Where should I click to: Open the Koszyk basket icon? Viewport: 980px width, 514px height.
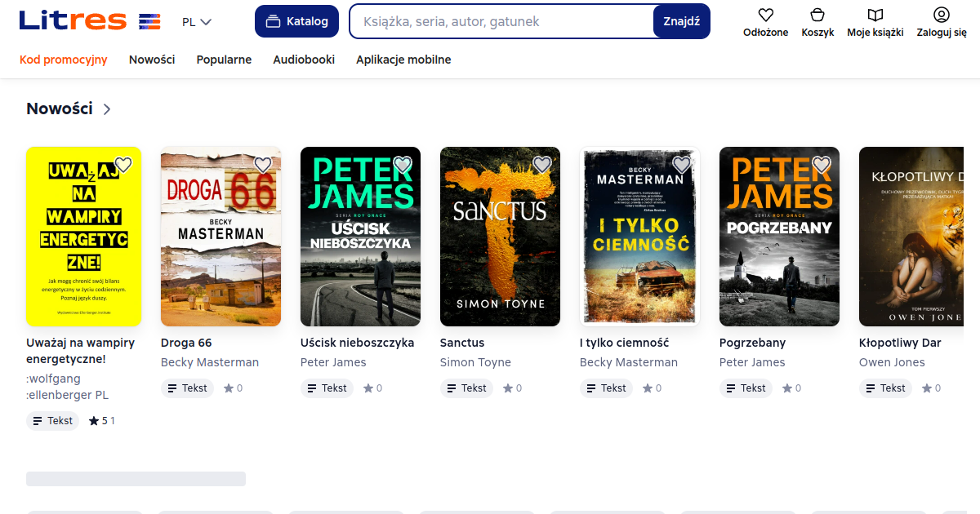click(817, 15)
